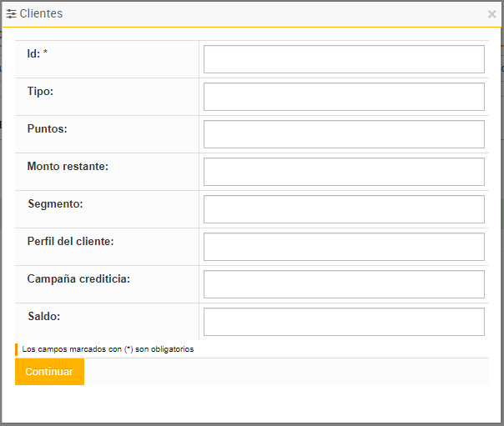Click the Saldo input field
504x426 pixels.
point(344,322)
